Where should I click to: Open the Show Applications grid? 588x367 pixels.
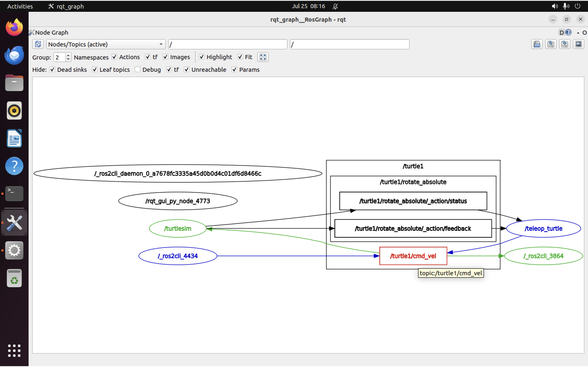(14, 350)
